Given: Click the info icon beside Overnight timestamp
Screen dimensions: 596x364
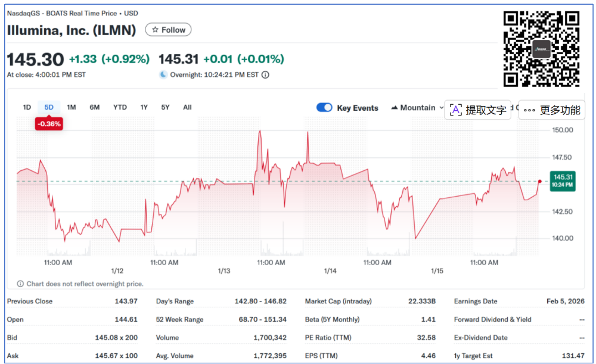Looking at the screenshot, I should [265, 75].
